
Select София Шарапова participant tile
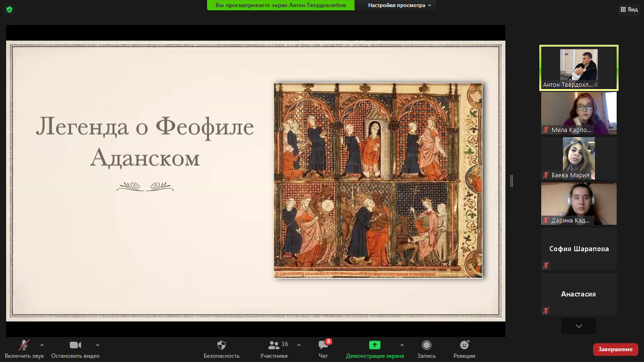click(x=579, y=249)
